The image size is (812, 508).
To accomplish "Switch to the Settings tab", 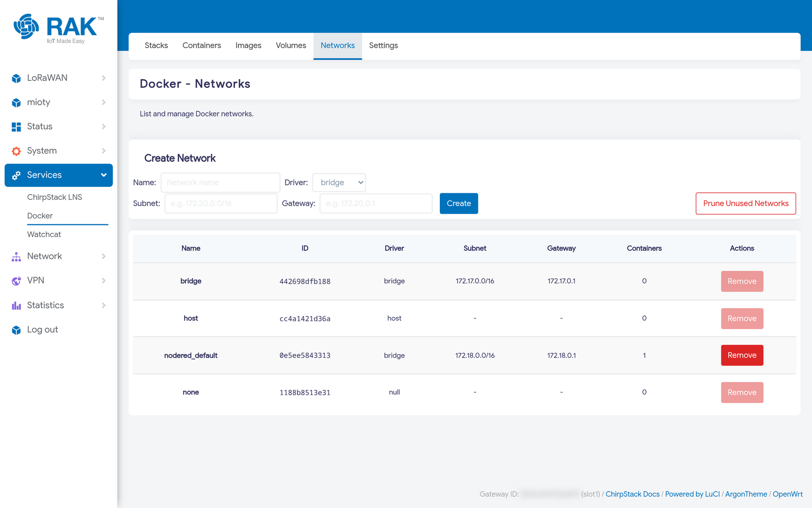I will (383, 46).
